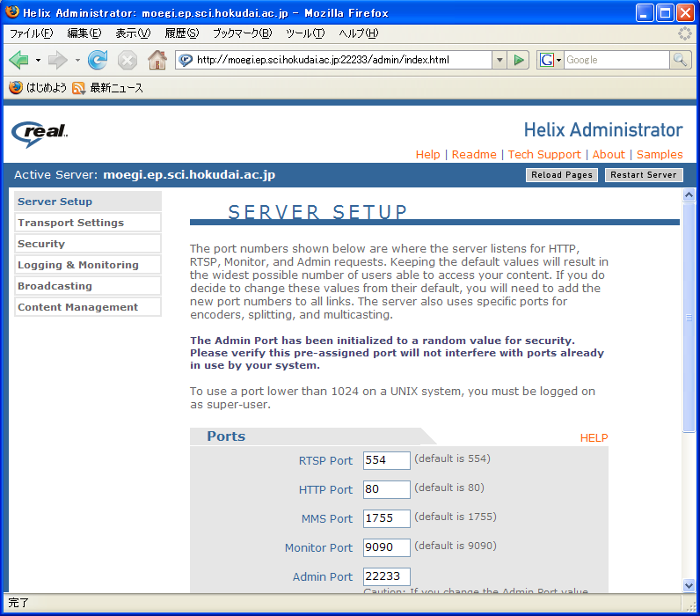Click the Google search engine icon
Screen dimensions: 700x616
[x=546, y=60]
